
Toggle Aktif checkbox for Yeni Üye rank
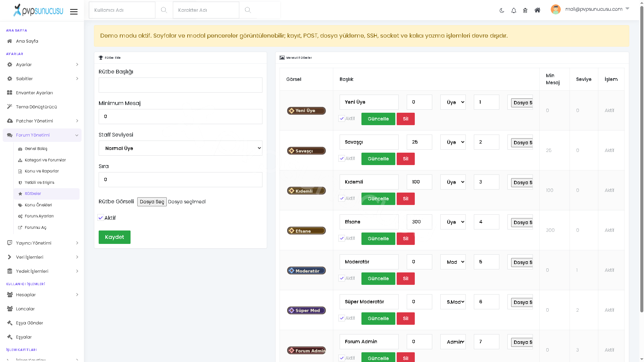tap(341, 118)
